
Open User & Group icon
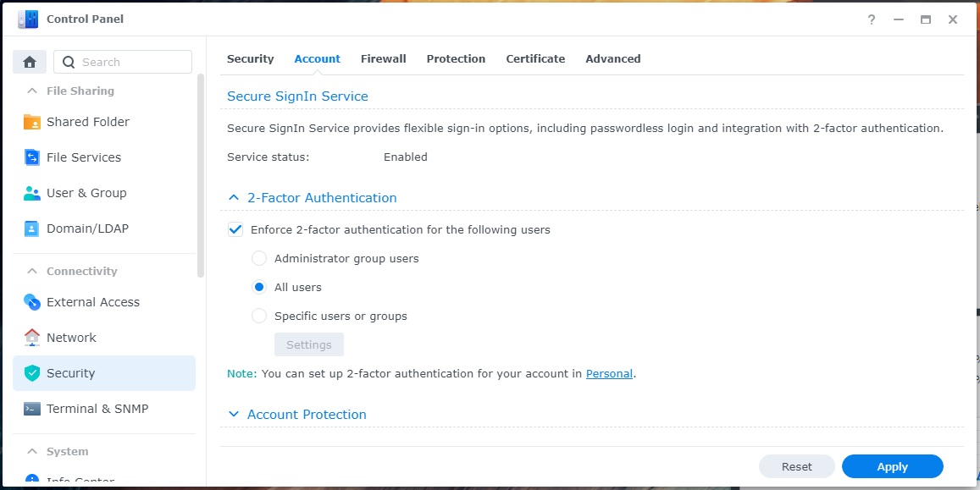(32, 193)
